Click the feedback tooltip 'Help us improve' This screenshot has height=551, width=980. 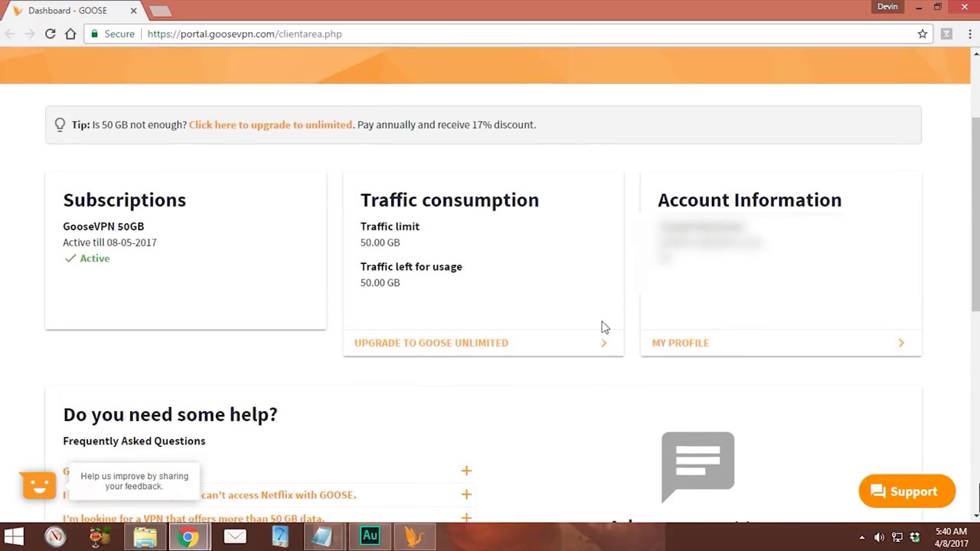134,481
